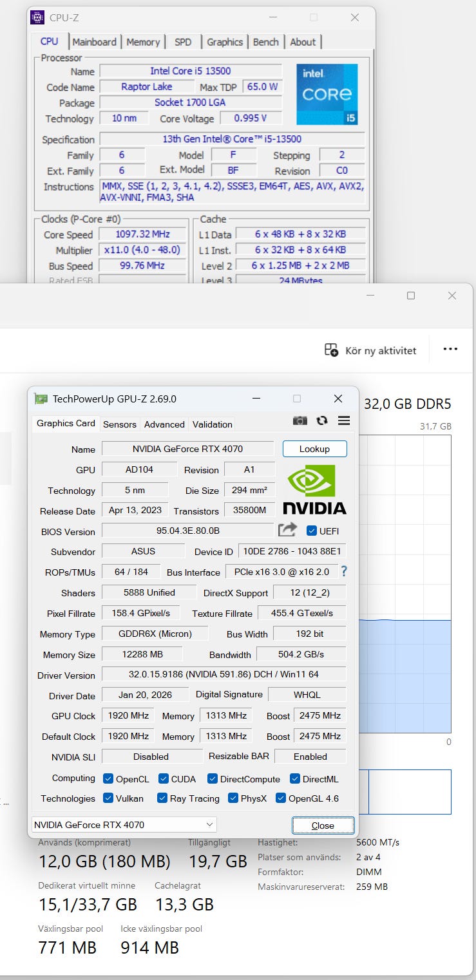Minimize the CPU-Z window
Viewport: 476px width, 980px height.
pos(272,17)
